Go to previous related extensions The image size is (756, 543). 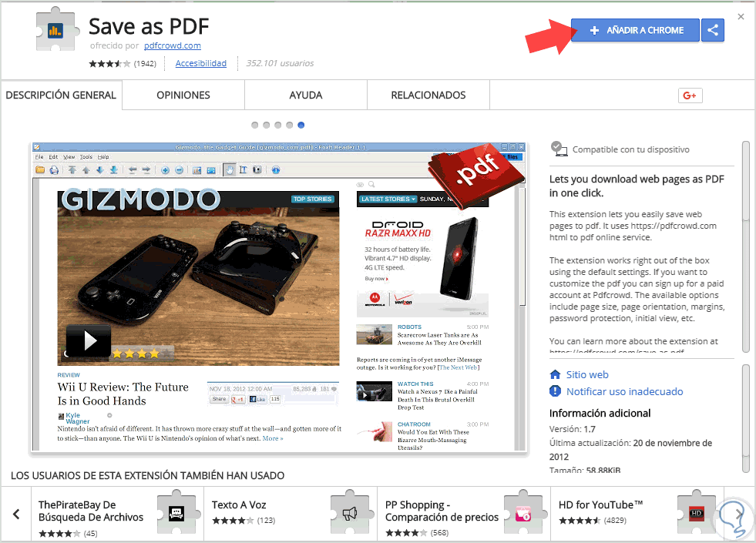coord(16,514)
